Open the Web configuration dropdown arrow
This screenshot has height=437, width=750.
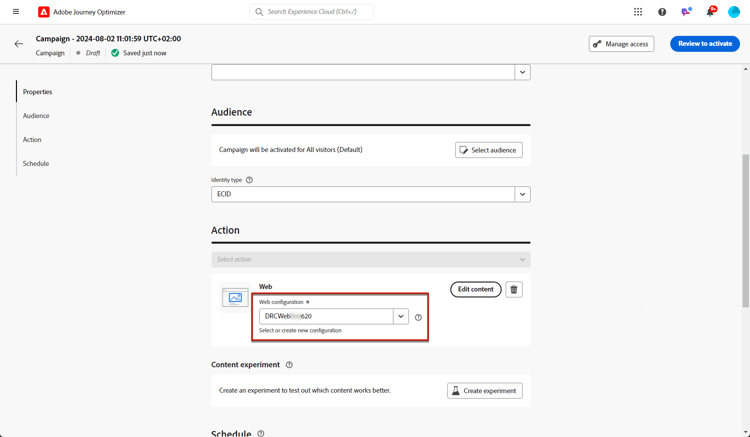[x=401, y=317]
